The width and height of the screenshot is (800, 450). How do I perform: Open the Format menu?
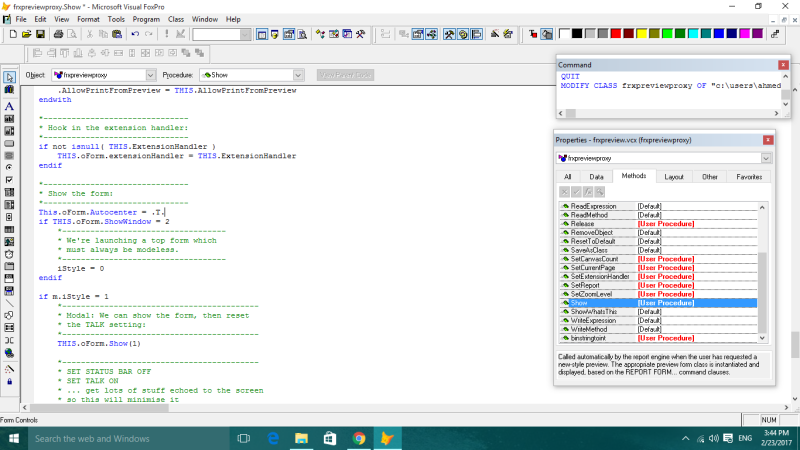point(88,19)
